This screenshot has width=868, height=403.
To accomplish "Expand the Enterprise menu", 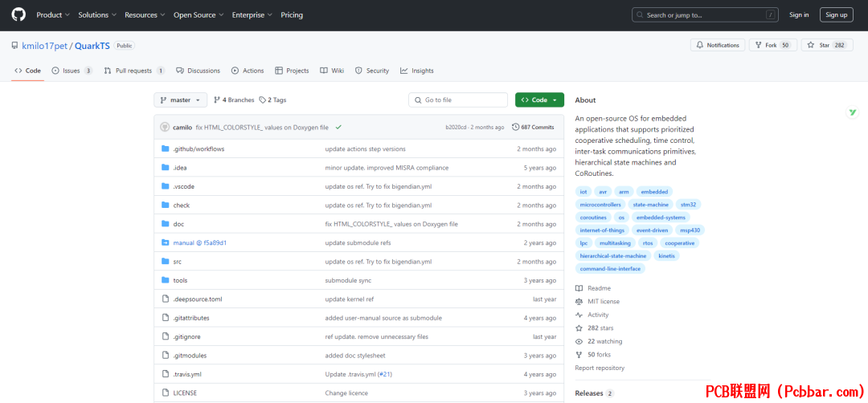I will click(x=252, y=15).
